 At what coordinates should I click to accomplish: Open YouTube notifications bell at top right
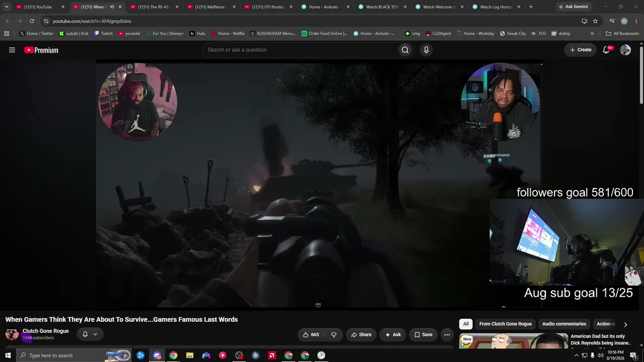coord(607,50)
